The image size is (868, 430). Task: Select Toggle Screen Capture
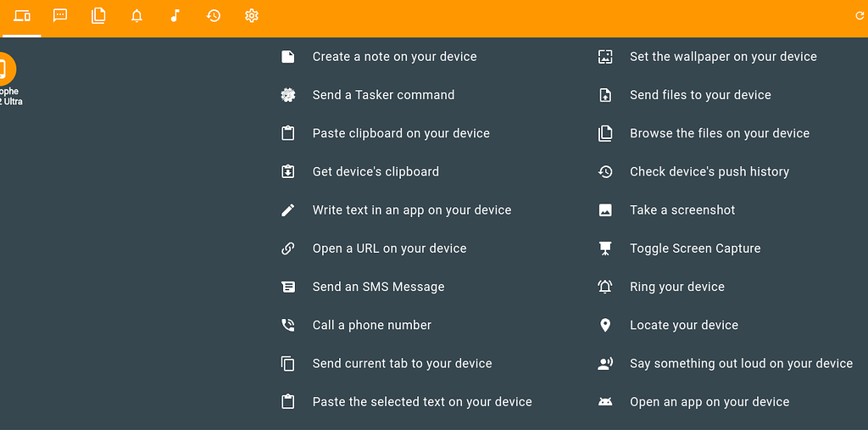pos(695,249)
